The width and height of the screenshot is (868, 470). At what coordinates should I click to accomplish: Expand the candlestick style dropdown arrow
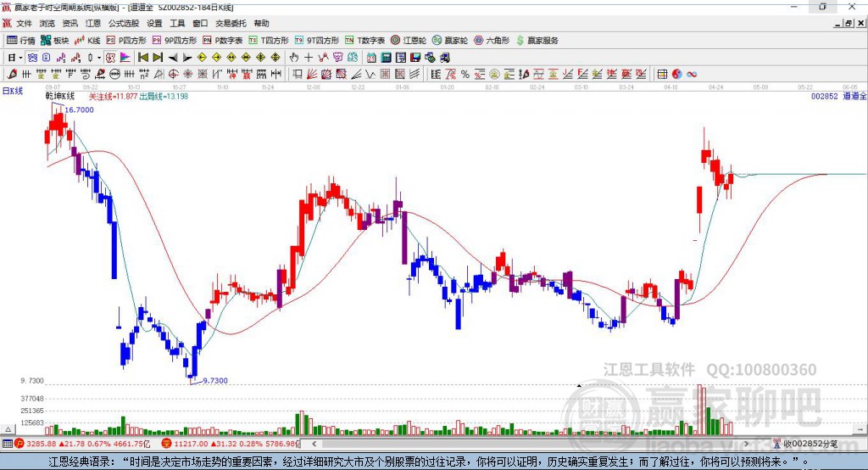point(99,58)
